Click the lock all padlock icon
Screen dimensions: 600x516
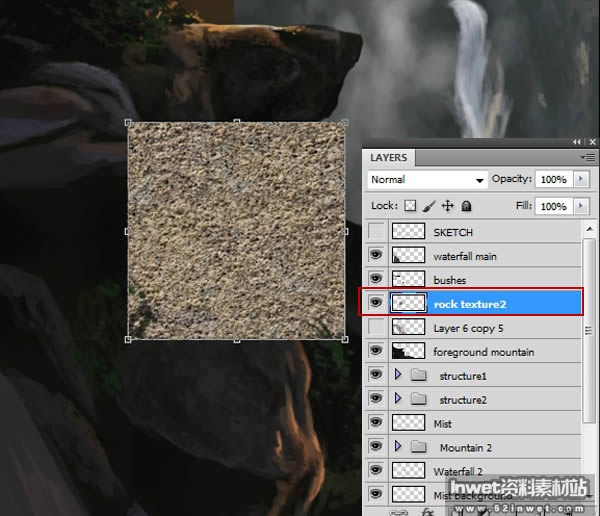[x=466, y=206]
